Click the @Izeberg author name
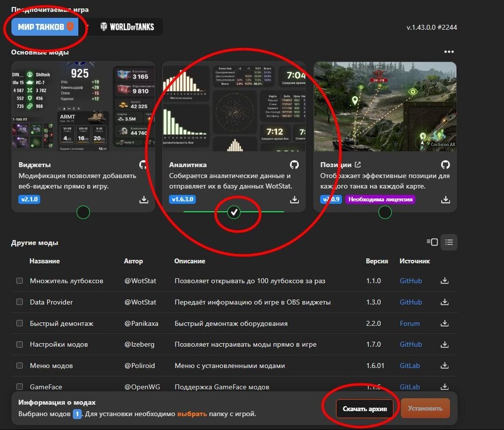This screenshot has width=504, height=430. click(139, 345)
